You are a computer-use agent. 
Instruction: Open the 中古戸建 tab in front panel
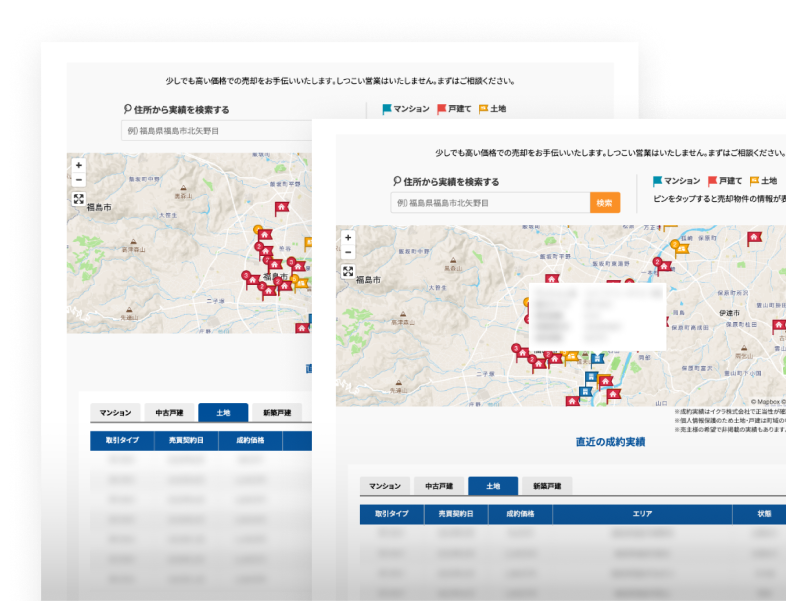click(438, 487)
